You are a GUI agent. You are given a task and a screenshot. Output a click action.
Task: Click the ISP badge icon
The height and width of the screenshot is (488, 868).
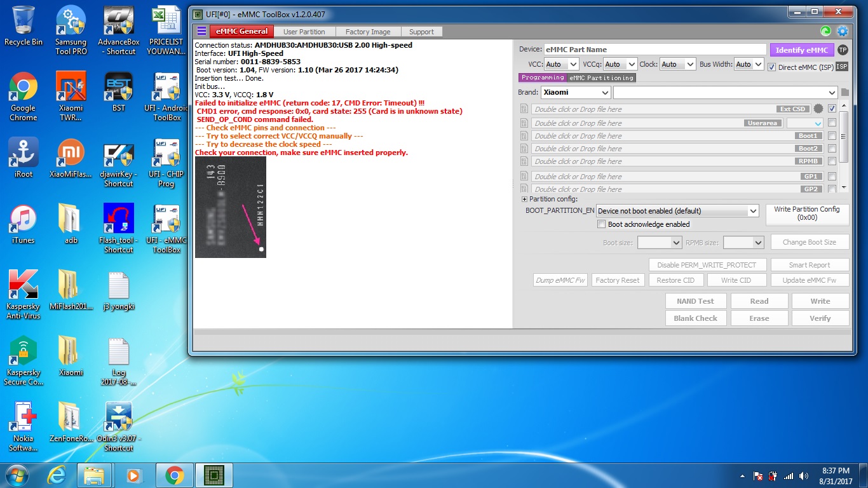click(842, 66)
